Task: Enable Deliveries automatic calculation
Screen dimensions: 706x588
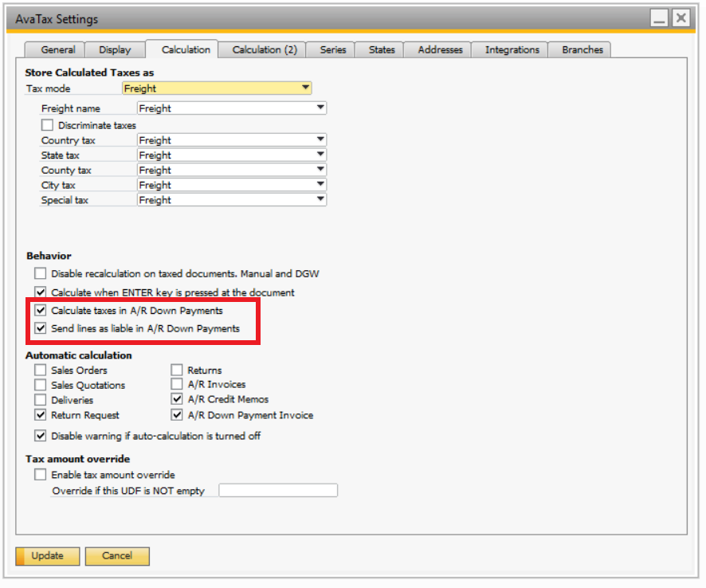Action: click(x=41, y=400)
